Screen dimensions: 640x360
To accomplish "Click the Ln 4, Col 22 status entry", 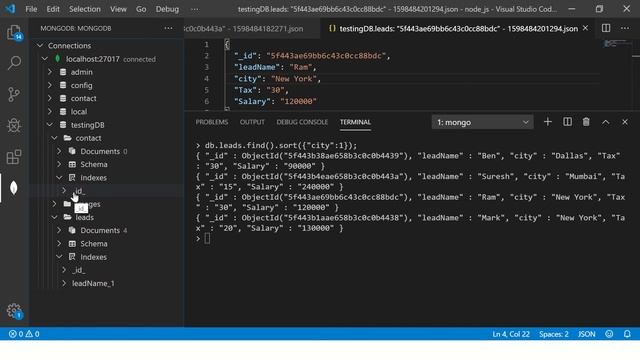I will point(511,334).
